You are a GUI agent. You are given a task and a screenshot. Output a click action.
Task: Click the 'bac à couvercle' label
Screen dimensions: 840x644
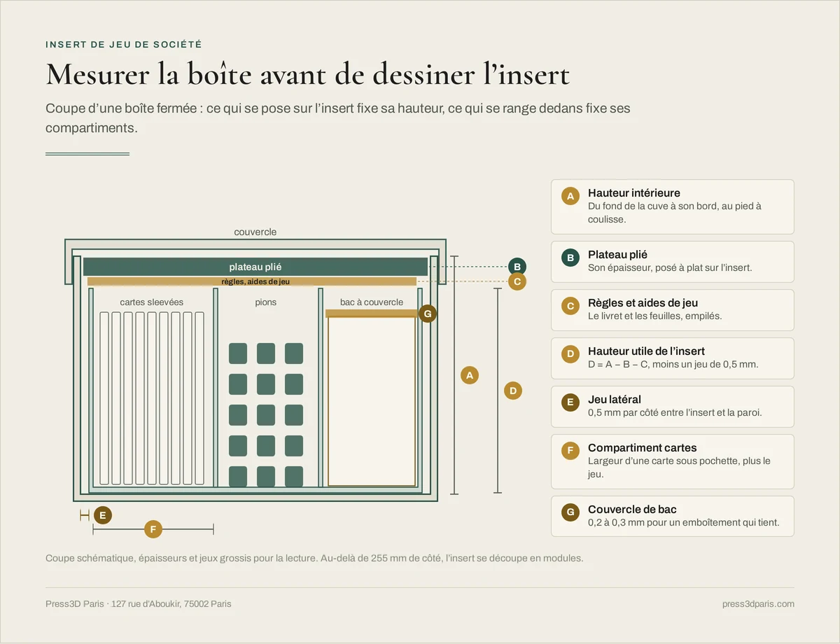point(372,302)
